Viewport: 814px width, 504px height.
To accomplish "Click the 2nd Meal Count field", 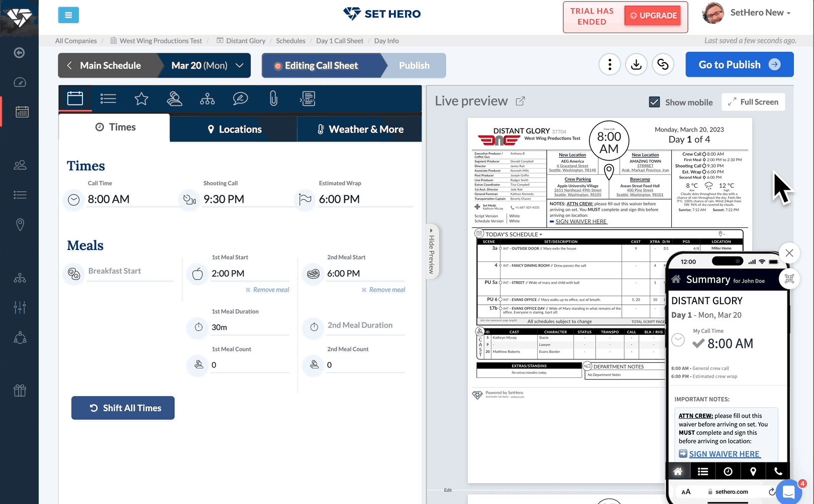I will tap(366, 365).
